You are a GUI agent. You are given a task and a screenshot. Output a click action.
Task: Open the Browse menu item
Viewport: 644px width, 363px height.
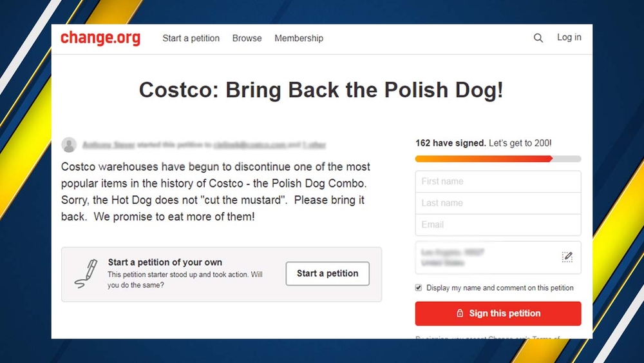click(247, 39)
